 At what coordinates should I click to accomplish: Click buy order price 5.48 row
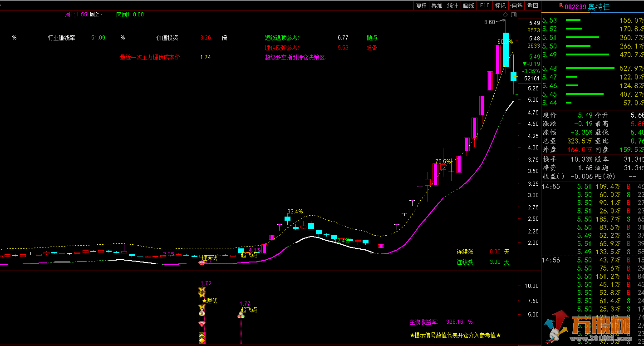[593, 69]
